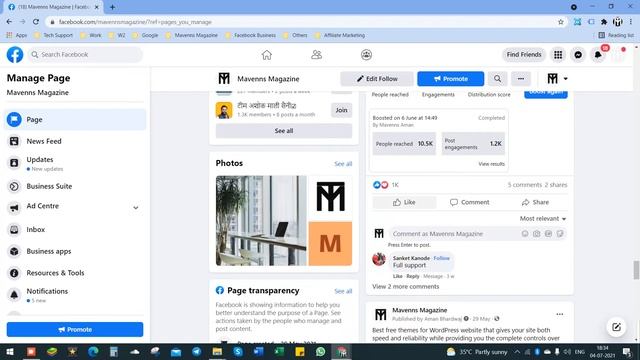640x360 pixels.
Task: Open the page more options ellipsis button
Action: coord(521,79)
